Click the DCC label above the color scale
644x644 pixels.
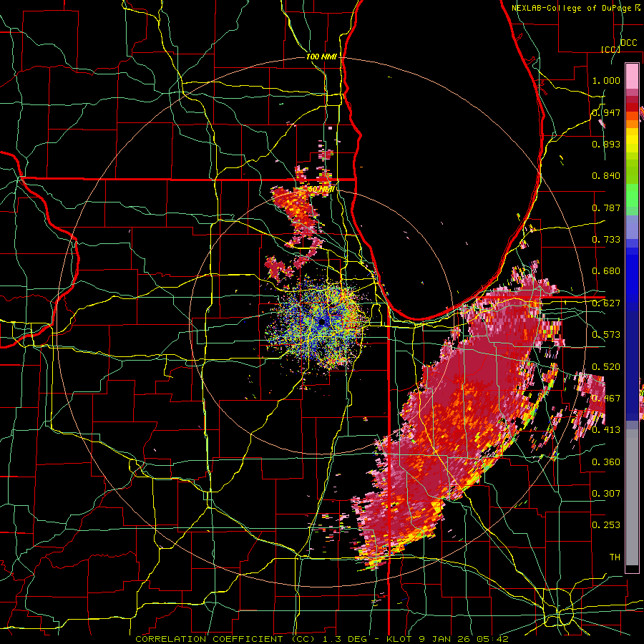tap(629, 43)
